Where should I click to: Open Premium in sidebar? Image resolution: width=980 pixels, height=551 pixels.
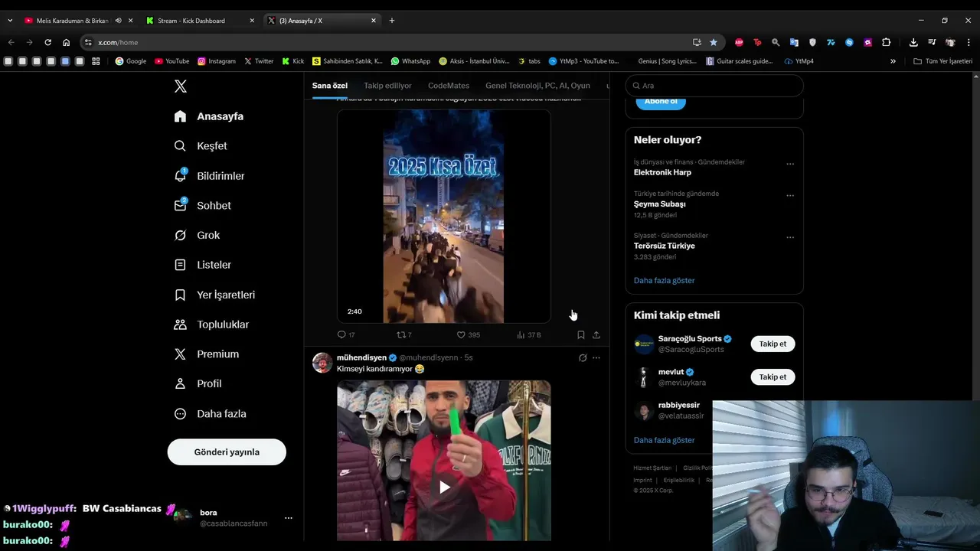tap(207, 354)
